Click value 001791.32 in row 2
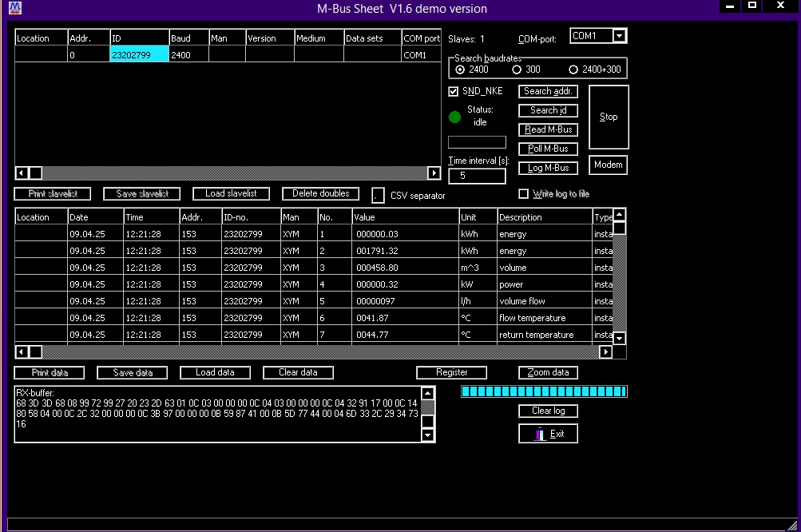Viewport: 801px width, 532px height. coord(405,251)
